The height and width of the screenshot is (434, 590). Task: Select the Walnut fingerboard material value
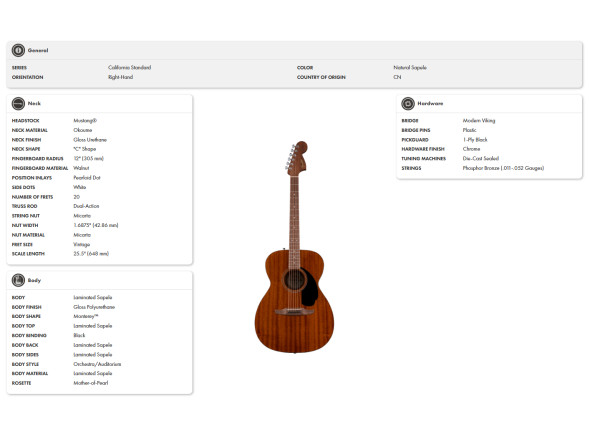(81, 168)
